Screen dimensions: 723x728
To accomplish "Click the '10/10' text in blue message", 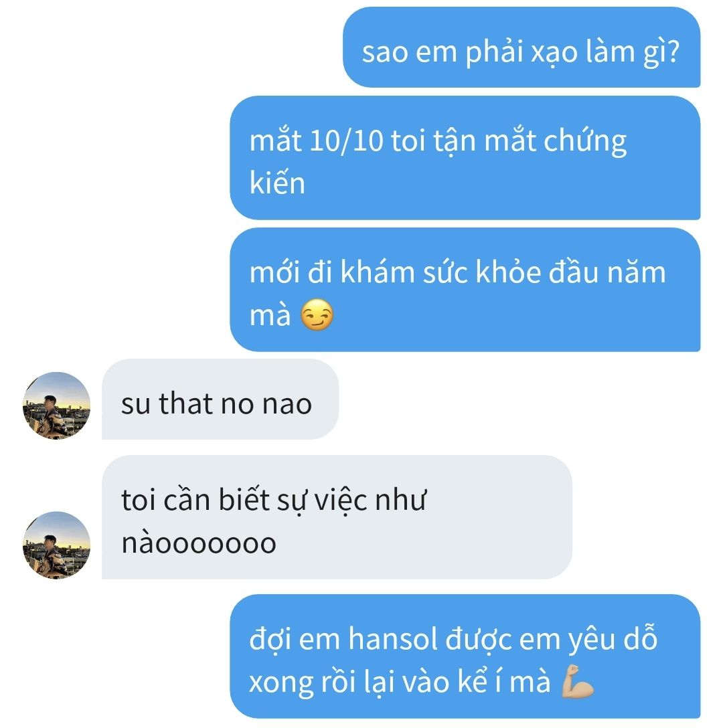I will coord(346,141).
